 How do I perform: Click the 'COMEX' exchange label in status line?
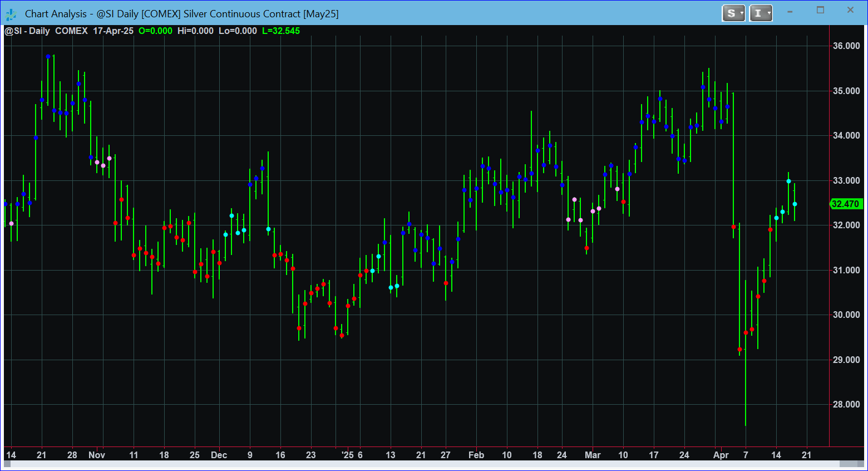[x=71, y=31]
